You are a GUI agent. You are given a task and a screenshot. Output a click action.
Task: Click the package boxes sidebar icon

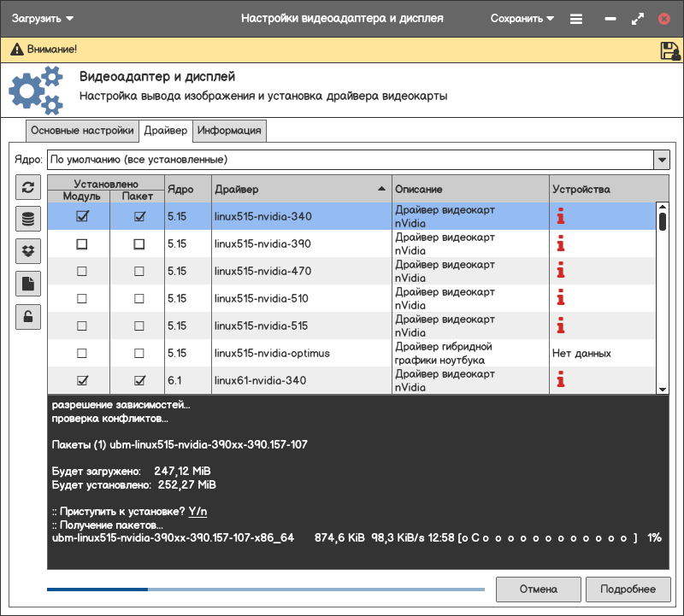coord(28,251)
